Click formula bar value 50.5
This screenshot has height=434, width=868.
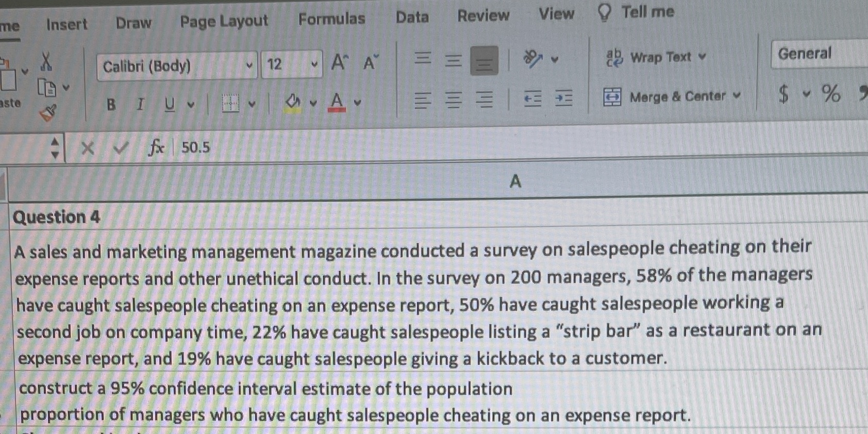[196, 147]
